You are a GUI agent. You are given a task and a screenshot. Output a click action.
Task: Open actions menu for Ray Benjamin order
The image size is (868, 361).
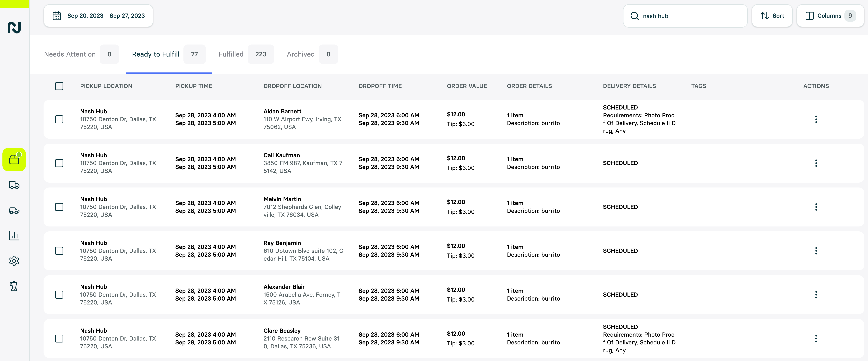pyautogui.click(x=816, y=251)
